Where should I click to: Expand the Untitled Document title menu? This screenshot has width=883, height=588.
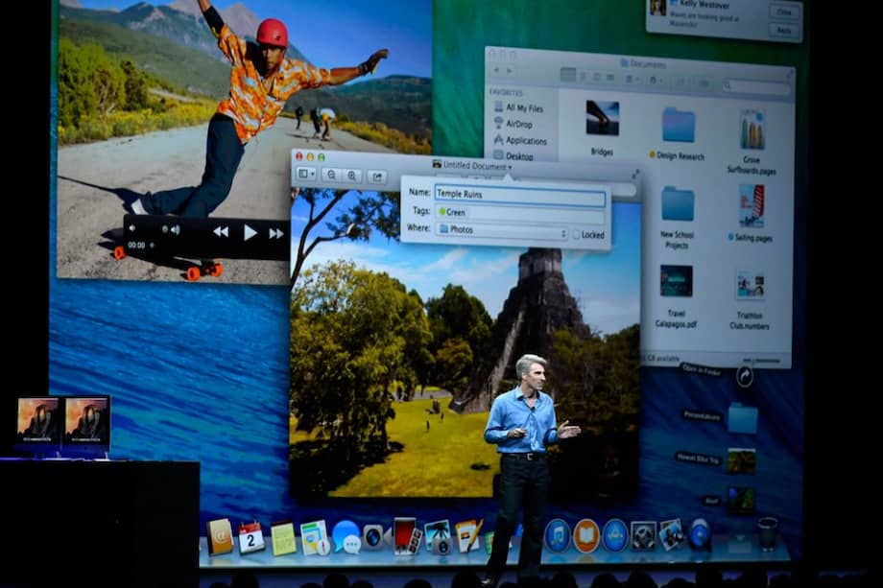click(510, 165)
